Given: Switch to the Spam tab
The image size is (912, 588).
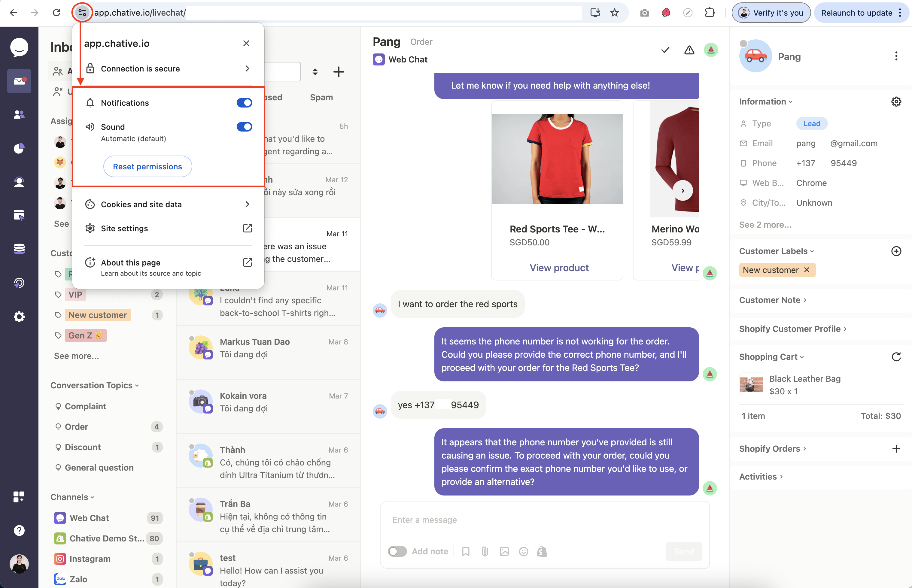Looking at the screenshot, I should [321, 97].
